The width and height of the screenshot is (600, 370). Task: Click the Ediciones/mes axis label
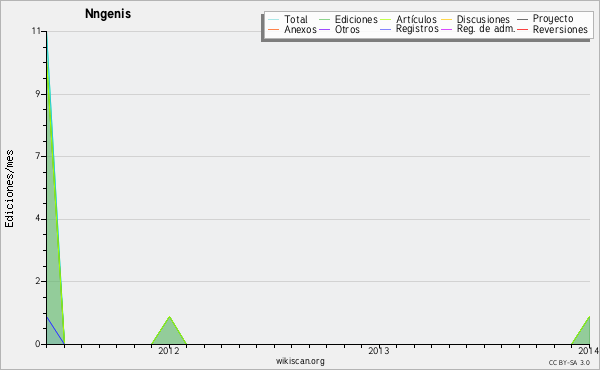click(9, 189)
